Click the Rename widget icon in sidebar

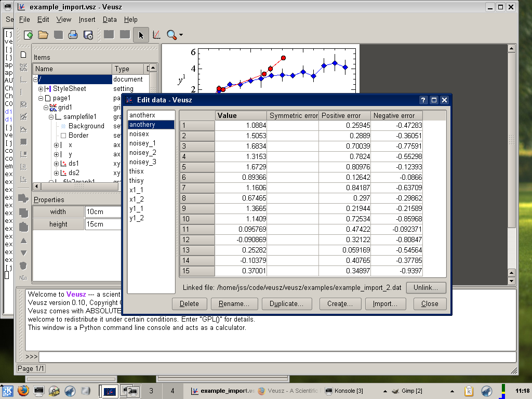click(x=23, y=278)
